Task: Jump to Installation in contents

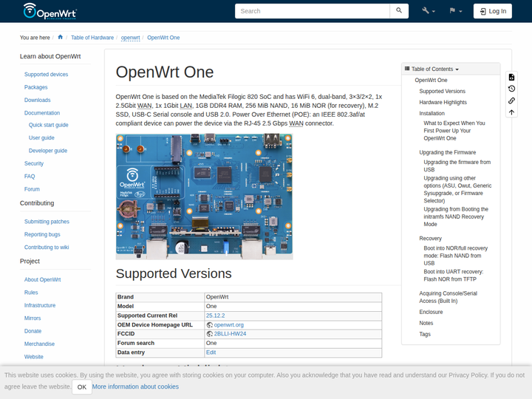Action: pos(432,114)
